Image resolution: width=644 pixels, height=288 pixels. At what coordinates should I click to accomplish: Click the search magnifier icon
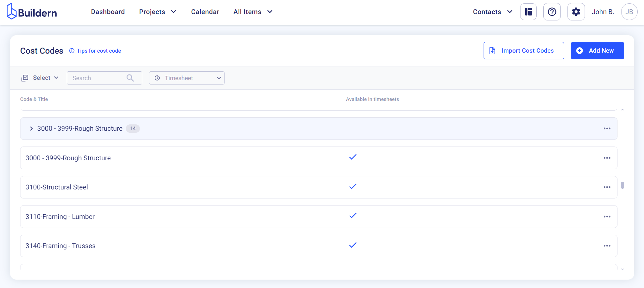(130, 78)
